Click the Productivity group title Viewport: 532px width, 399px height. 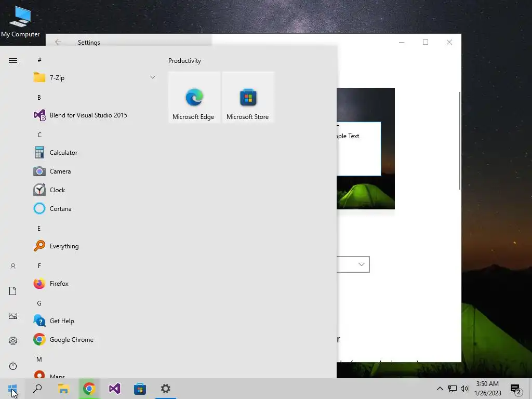[x=184, y=61]
